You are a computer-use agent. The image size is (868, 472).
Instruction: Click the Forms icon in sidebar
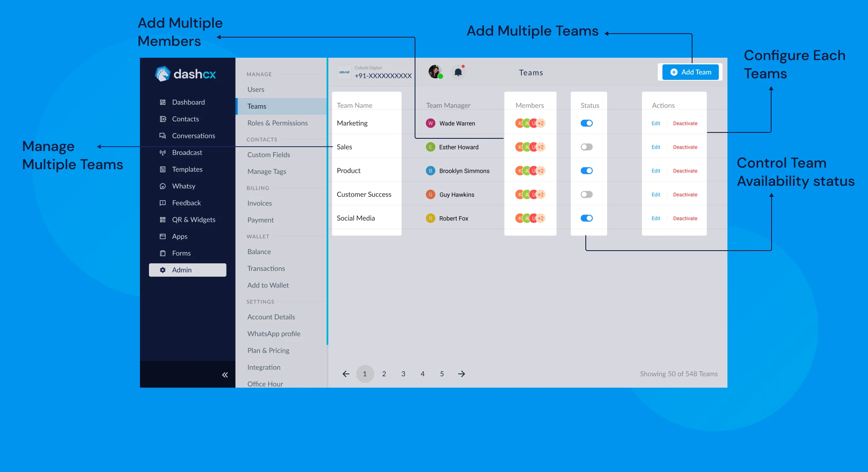click(x=162, y=253)
